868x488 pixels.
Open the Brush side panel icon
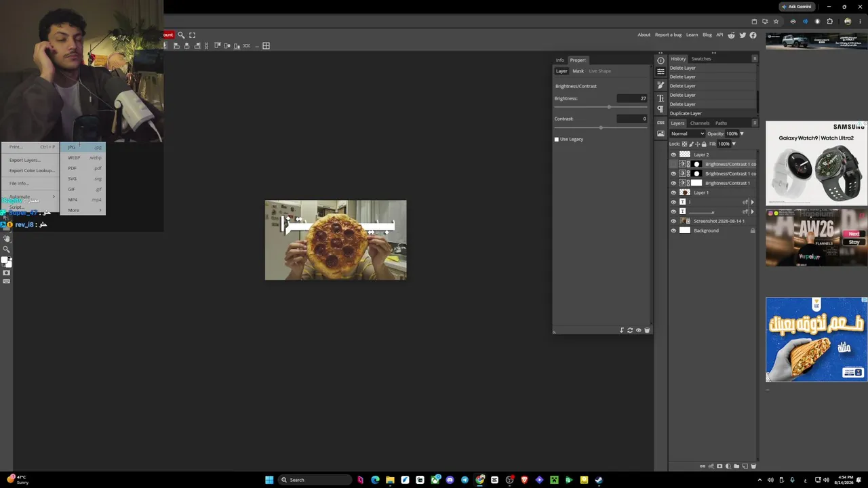pos(660,85)
